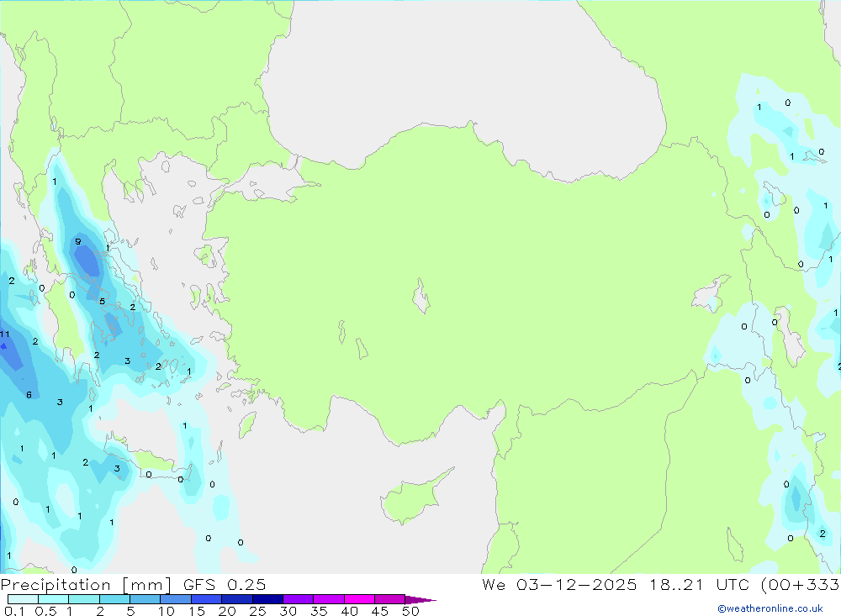This screenshot has height=616, width=841.
Task: Click the '9' precipitation value over Greece
Action: [x=77, y=242]
